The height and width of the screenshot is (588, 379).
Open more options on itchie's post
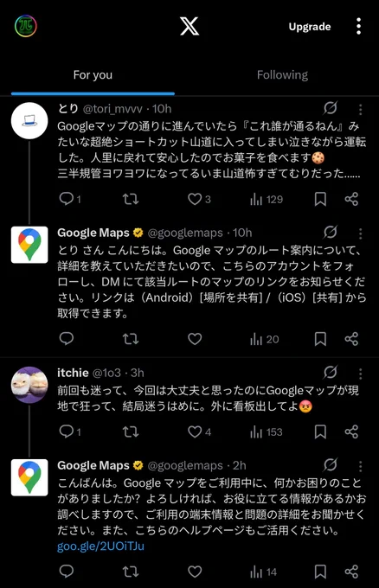coord(360,374)
